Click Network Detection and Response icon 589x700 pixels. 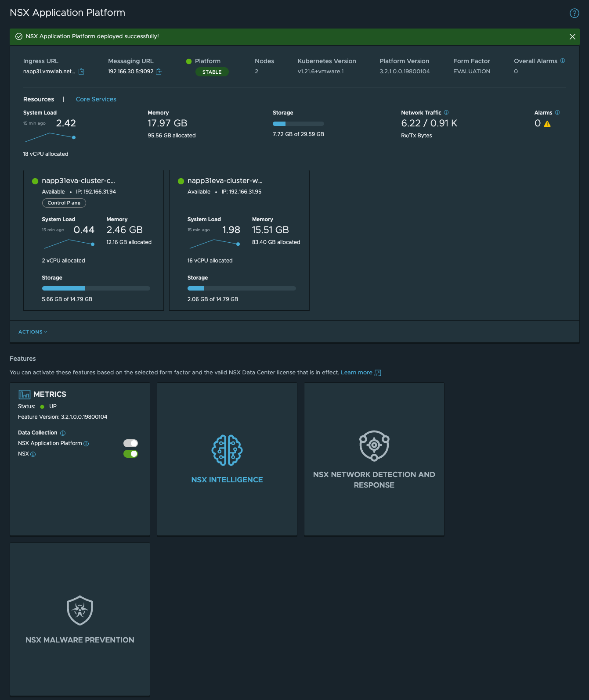point(374,445)
